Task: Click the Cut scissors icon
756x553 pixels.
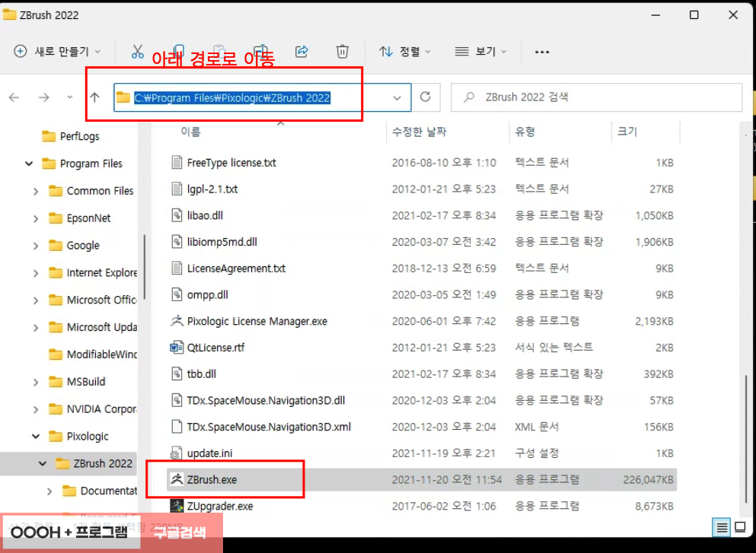Action: 137,51
